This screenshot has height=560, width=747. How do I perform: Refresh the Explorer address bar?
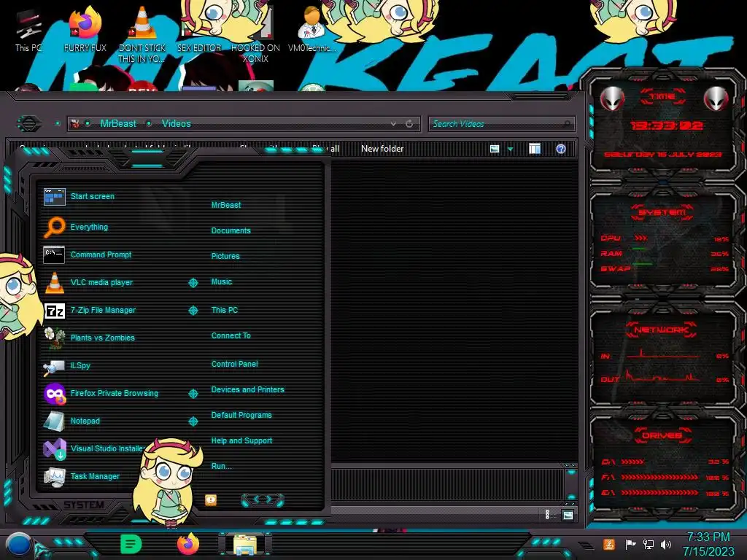[409, 124]
